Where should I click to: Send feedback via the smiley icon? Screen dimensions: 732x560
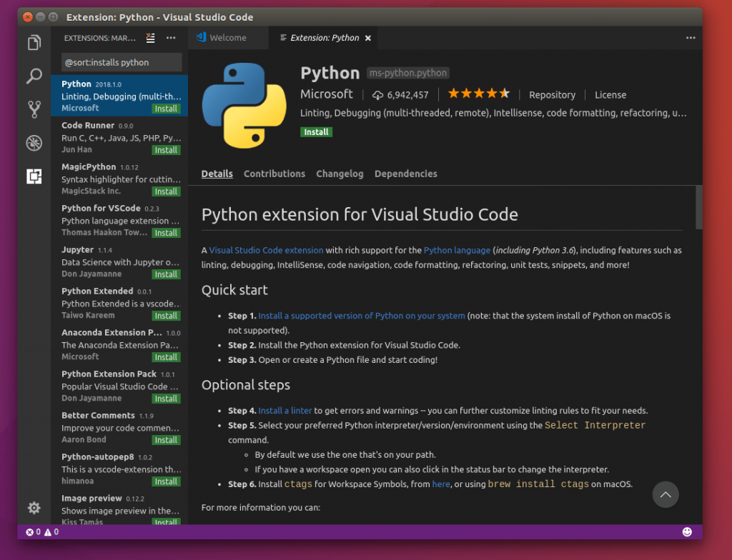click(687, 531)
